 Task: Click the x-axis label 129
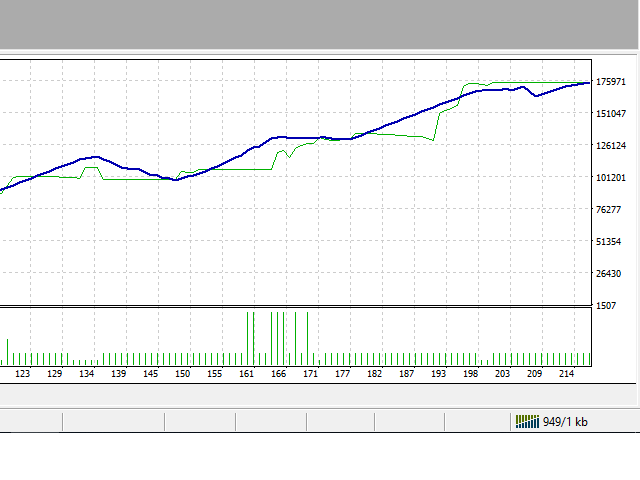pos(54,373)
